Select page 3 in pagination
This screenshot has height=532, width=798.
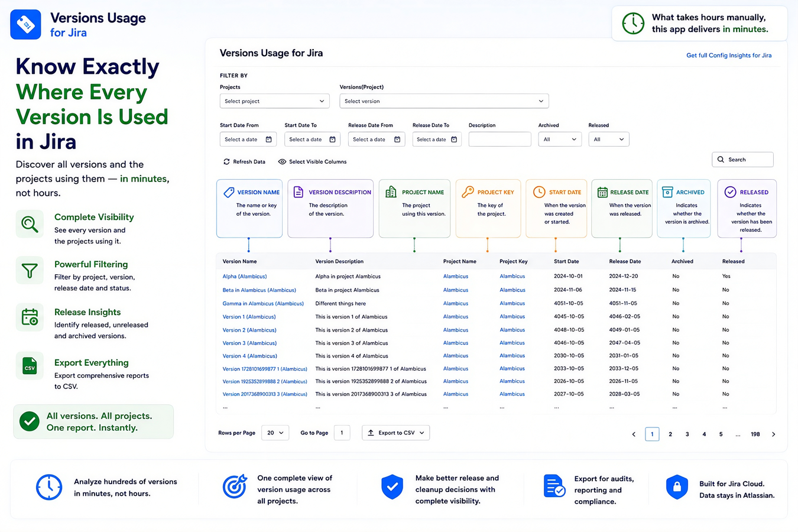(687, 434)
